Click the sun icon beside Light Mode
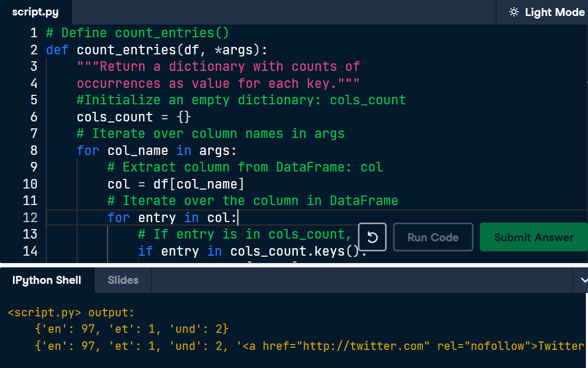The height and width of the screenshot is (368, 588). [x=514, y=12]
